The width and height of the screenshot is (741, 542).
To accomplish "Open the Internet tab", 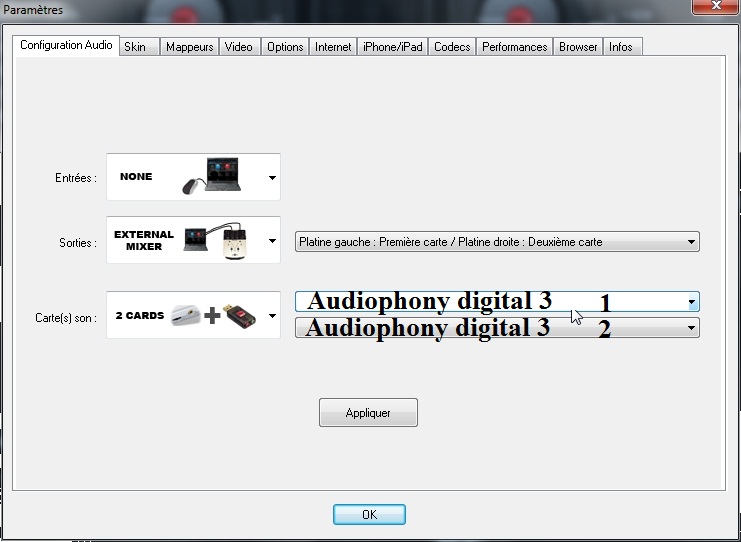I will click(x=333, y=47).
